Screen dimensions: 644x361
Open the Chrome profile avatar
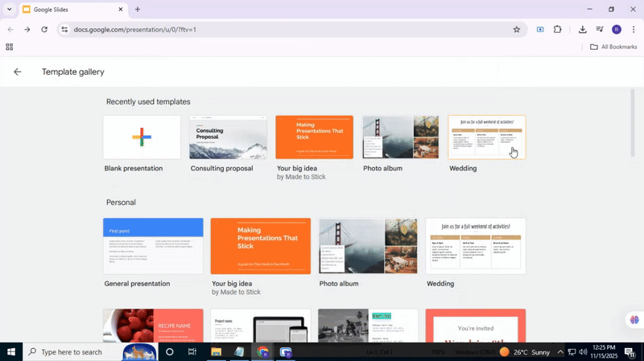click(616, 30)
